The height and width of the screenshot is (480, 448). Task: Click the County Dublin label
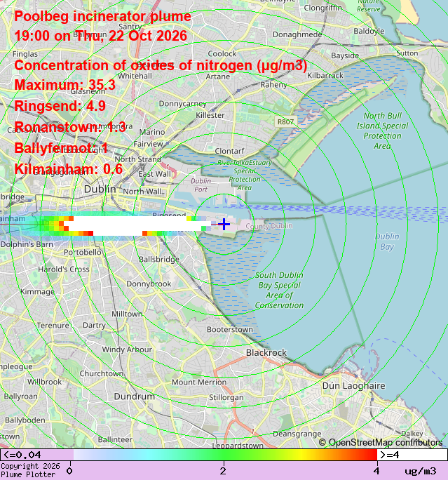269,226
